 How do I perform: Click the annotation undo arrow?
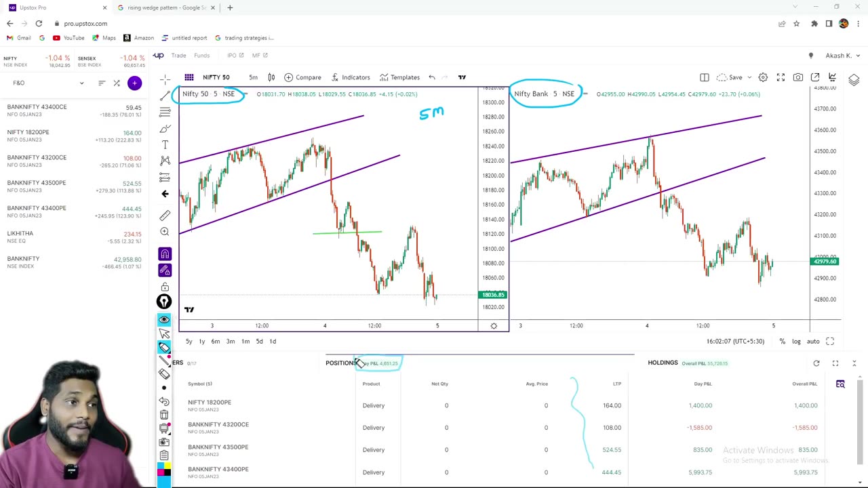pos(164,401)
